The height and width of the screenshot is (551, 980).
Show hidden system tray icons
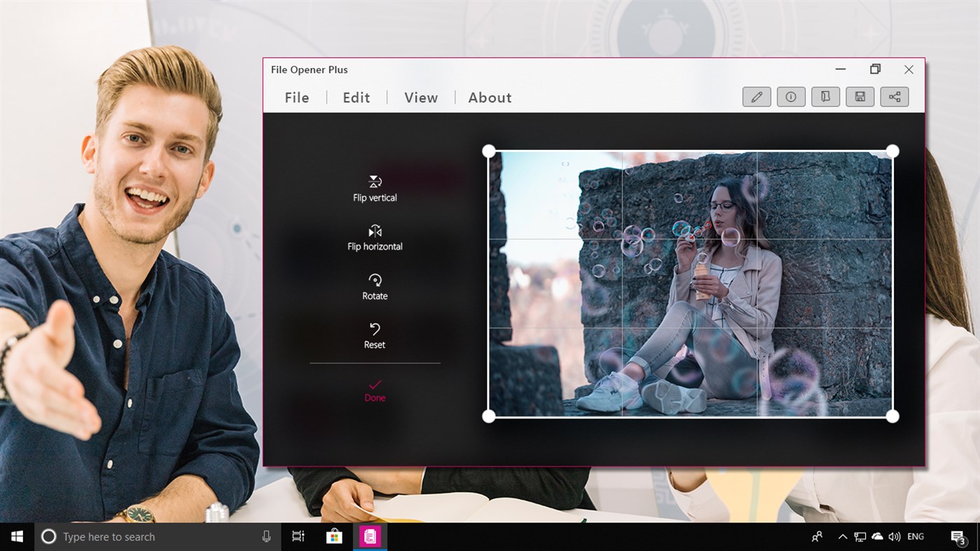click(x=842, y=537)
